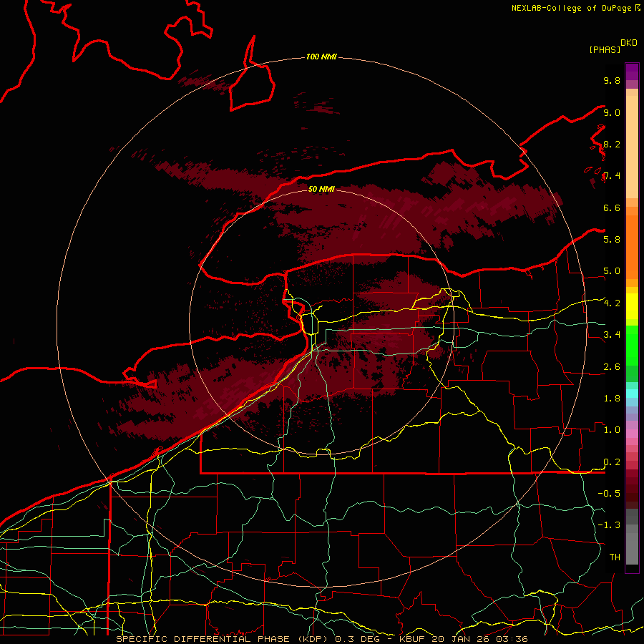Click the purple swatch atop the color scale
Screen dimensions: 644x644
click(632, 72)
